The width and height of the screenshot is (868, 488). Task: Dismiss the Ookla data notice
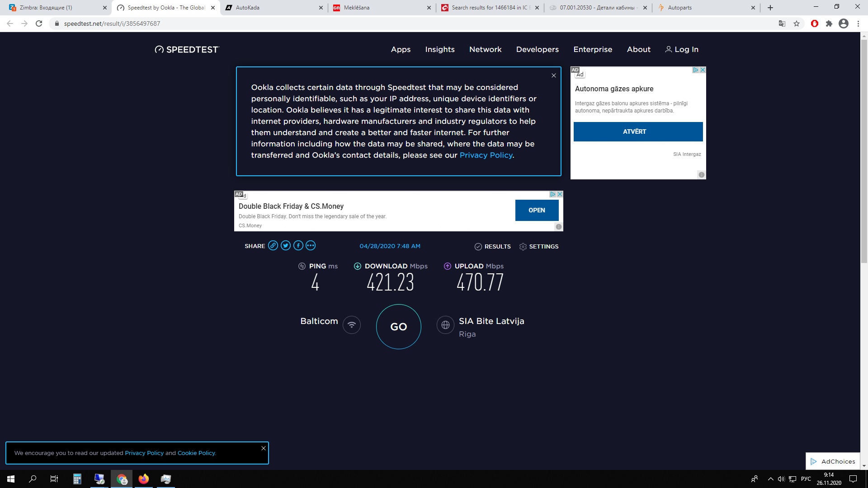[553, 75]
